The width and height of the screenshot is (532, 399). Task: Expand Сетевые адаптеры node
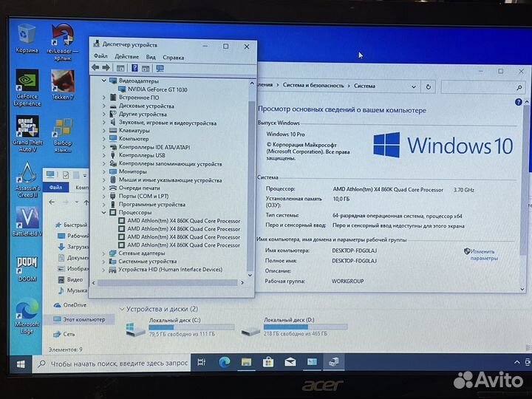pyautogui.click(x=104, y=253)
